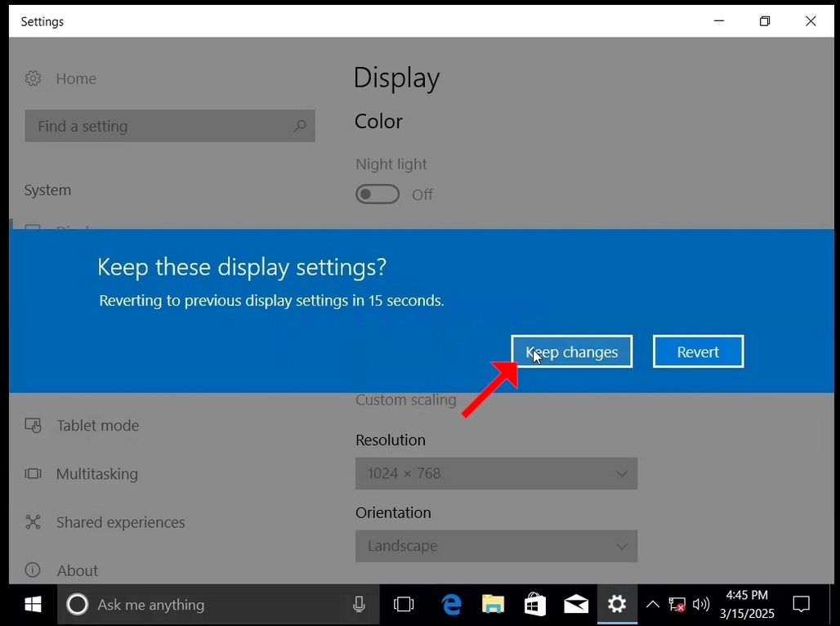Open Multitasking settings page
The height and width of the screenshot is (626, 840).
pos(97,474)
